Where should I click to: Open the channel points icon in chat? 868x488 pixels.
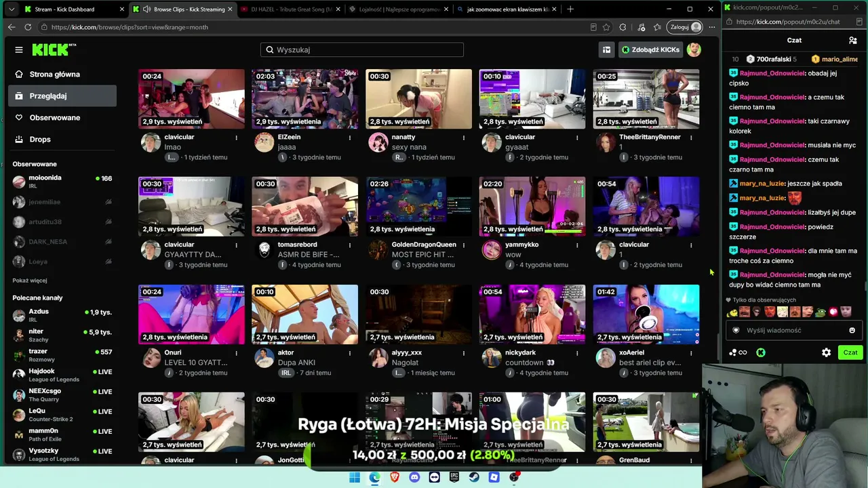coord(738,352)
